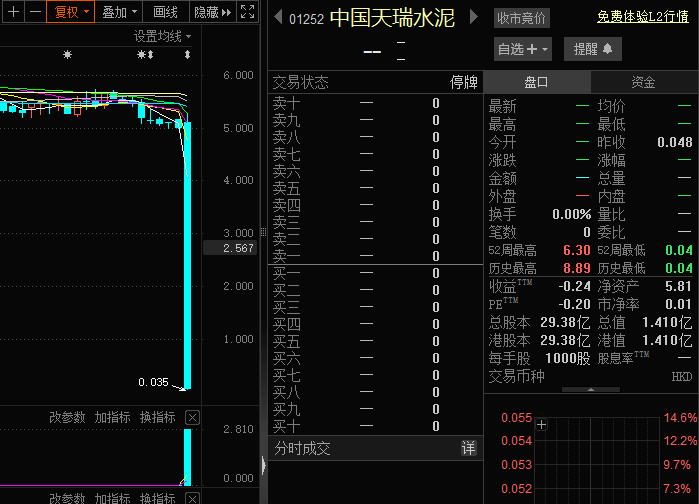Click the 提醒 bell alert button

pyautogui.click(x=592, y=48)
